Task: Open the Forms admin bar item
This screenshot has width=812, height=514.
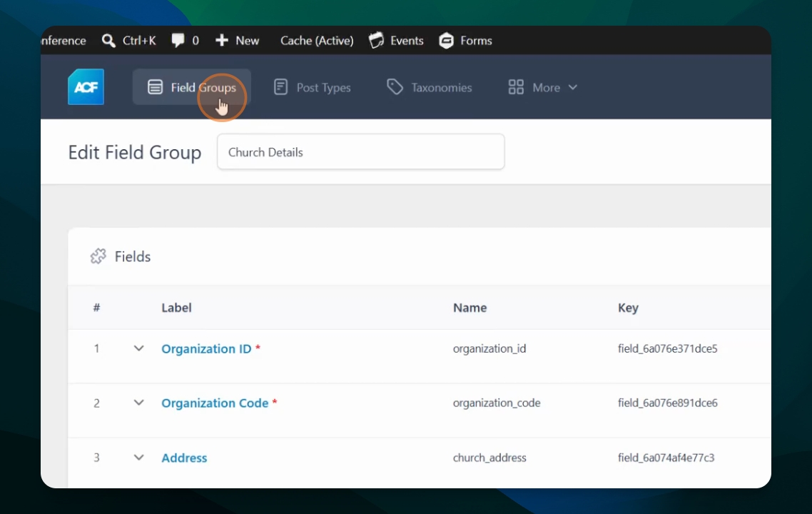Action: (x=465, y=41)
